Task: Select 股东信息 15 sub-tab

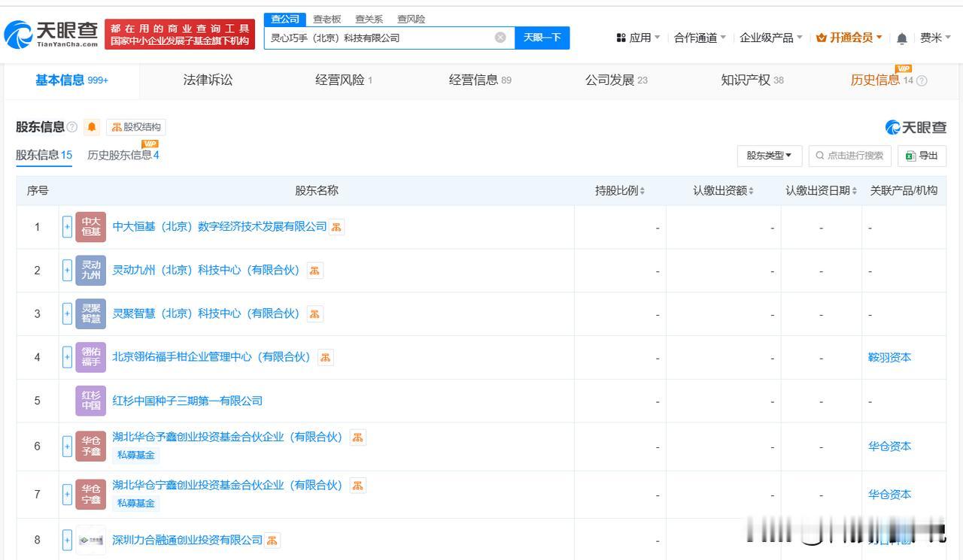Action: coord(44,156)
